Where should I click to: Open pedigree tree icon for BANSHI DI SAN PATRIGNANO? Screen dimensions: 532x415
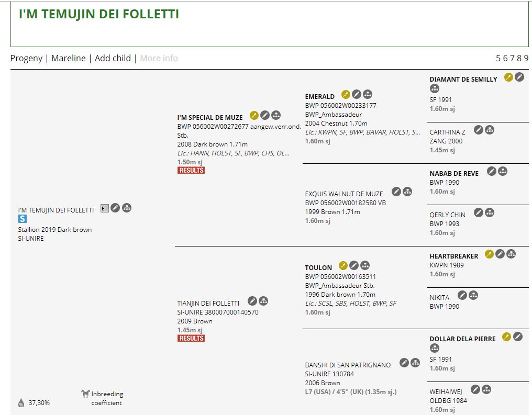tap(415, 363)
